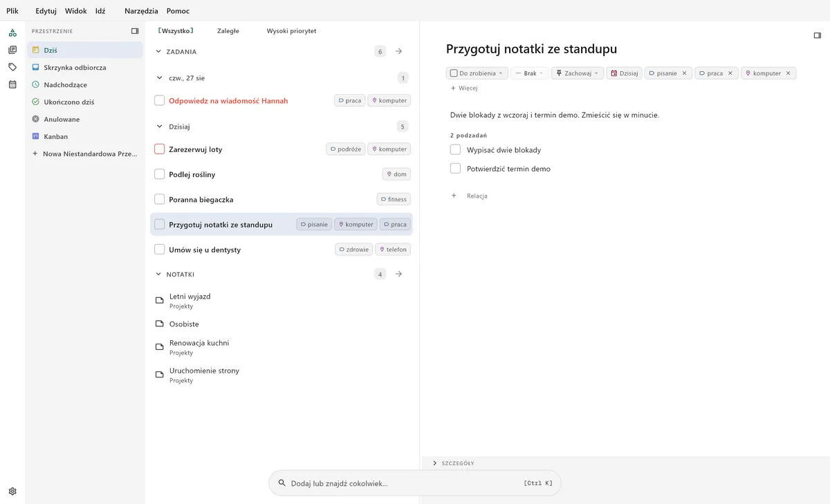Open the tags icon in left rail

pyautogui.click(x=12, y=67)
